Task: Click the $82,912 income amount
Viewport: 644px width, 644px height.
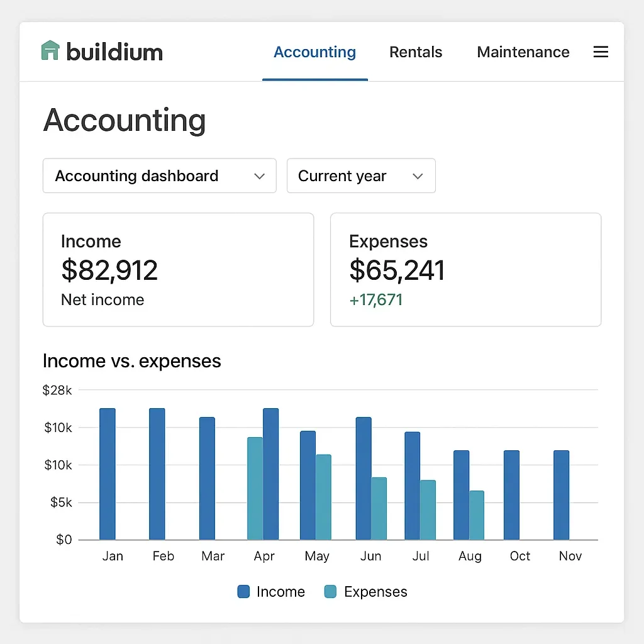Action: click(109, 270)
